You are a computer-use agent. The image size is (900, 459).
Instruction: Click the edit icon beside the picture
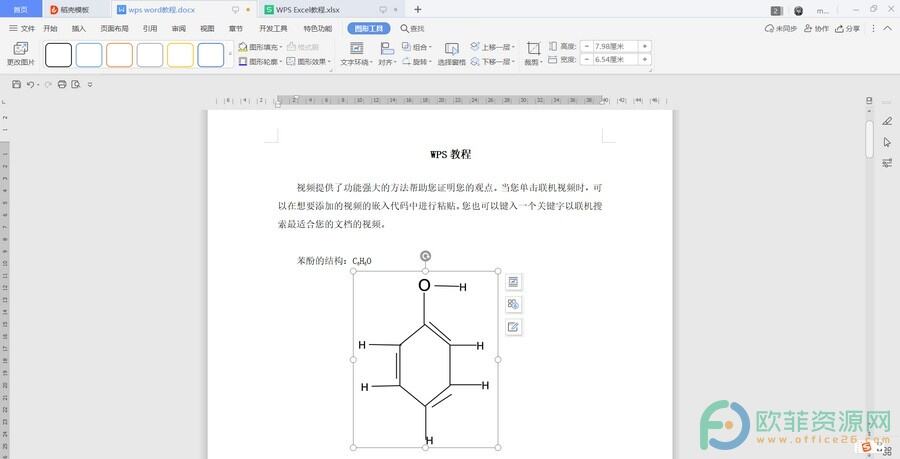click(x=513, y=327)
